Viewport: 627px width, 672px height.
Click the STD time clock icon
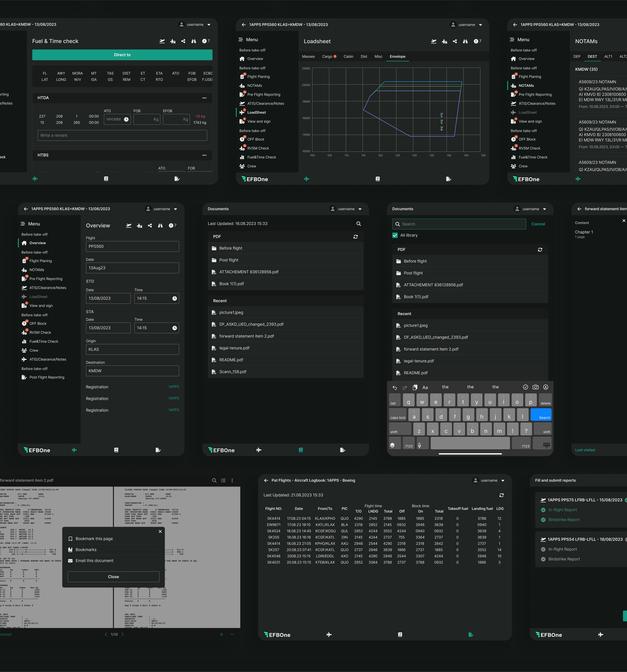coord(175,298)
